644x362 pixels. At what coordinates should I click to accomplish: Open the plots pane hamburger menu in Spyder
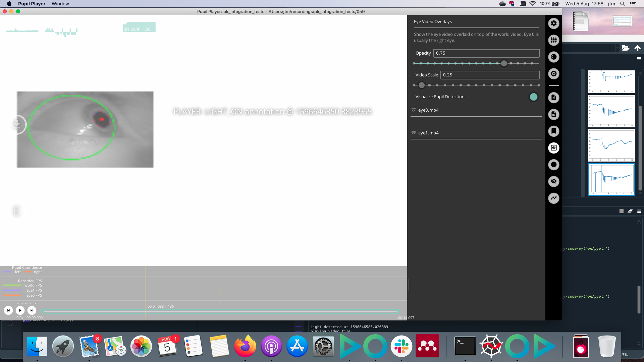[x=639, y=59]
